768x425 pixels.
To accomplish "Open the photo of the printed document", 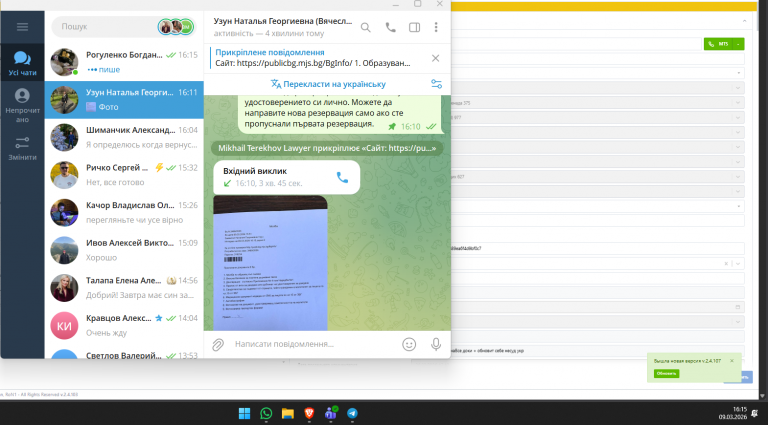I will coord(270,263).
